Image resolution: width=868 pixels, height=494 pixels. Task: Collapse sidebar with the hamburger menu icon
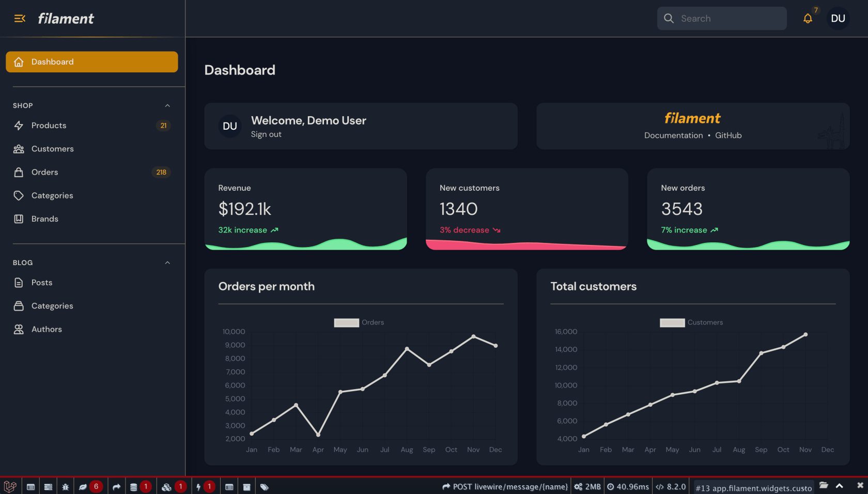pos(20,19)
